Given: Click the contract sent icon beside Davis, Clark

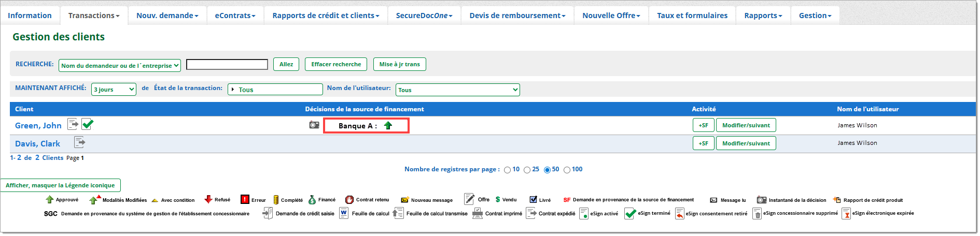Looking at the screenshot, I should 79,142.
